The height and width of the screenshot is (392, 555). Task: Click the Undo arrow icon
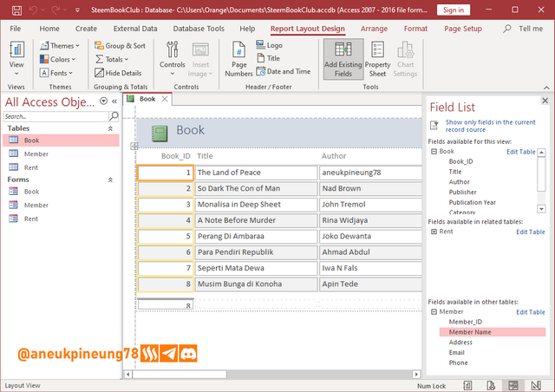click(33, 10)
